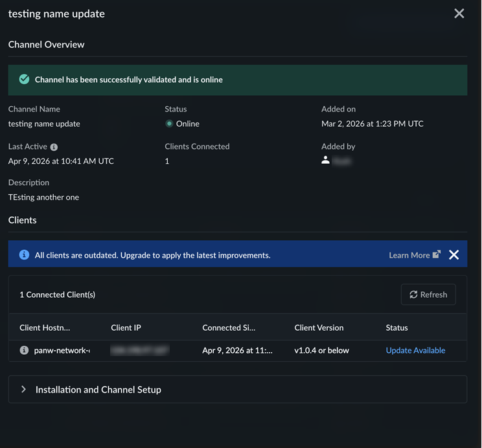Select the panw-network client hostname cell
482x448 pixels.
[x=62, y=350]
